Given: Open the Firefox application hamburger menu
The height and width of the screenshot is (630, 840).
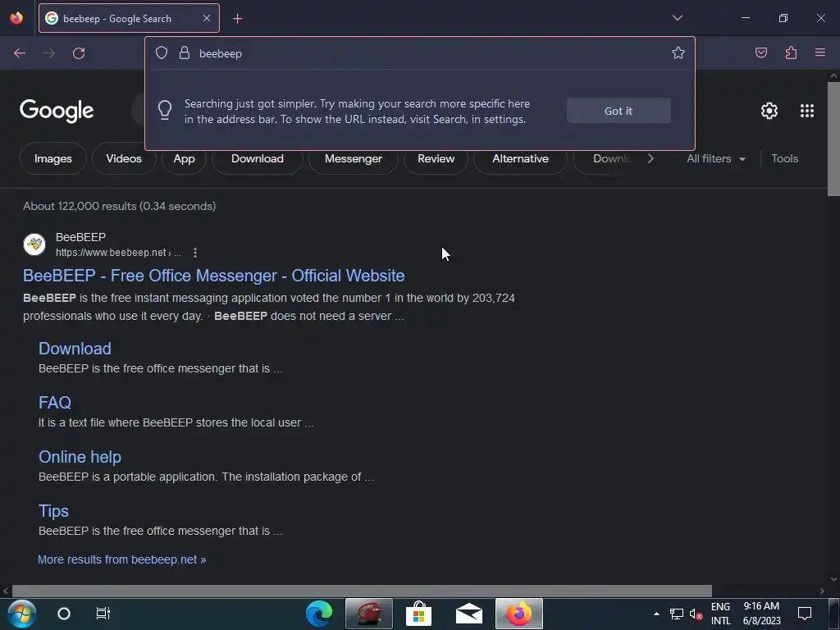Looking at the screenshot, I should click(819, 53).
